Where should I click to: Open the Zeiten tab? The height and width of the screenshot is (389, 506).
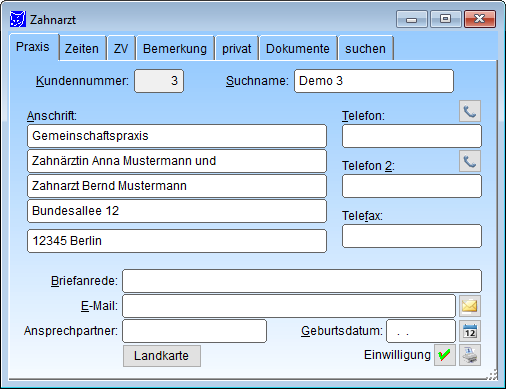click(82, 49)
